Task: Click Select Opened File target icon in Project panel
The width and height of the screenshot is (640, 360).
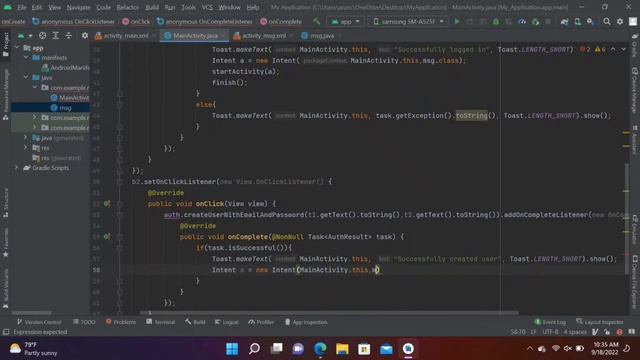Action: click(x=42, y=36)
